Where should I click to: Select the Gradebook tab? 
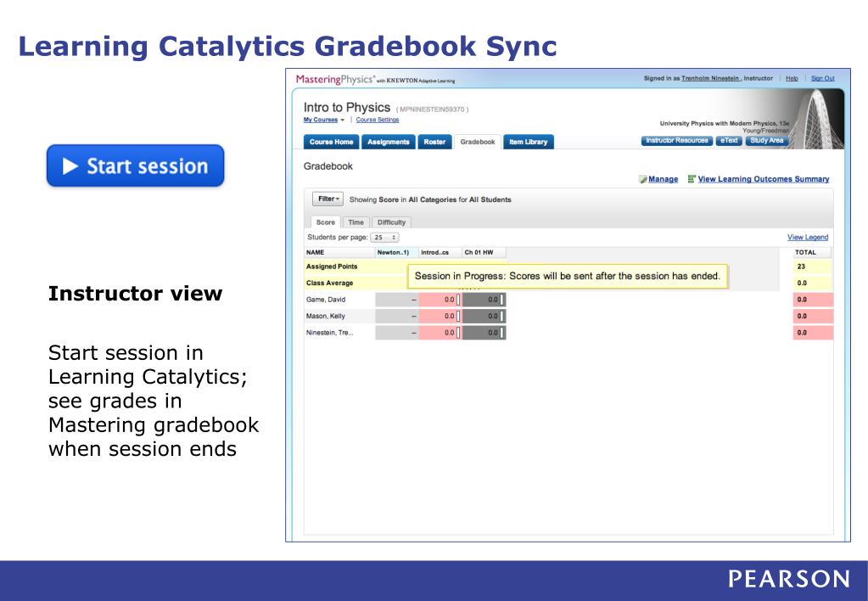pyautogui.click(x=477, y=142)
